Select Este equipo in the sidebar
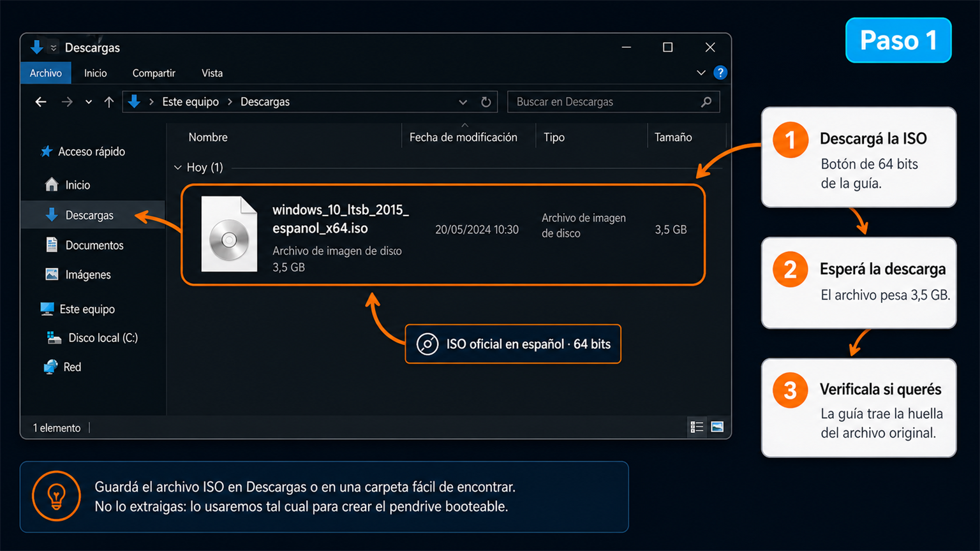 point(87,309)
